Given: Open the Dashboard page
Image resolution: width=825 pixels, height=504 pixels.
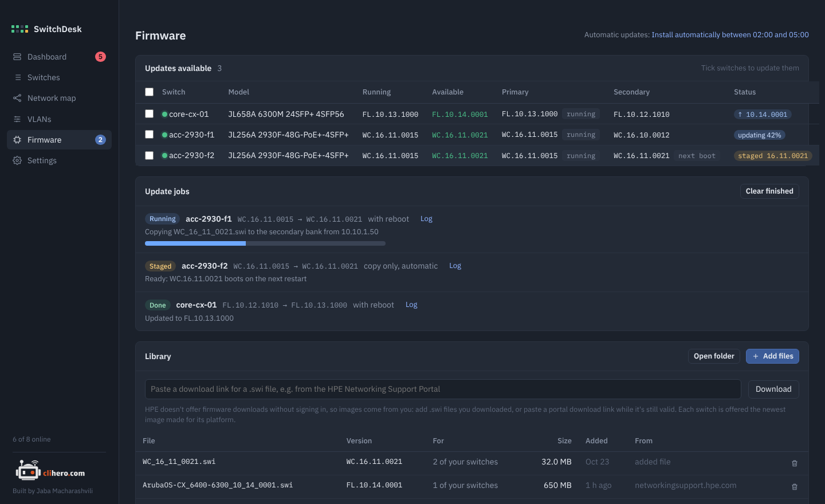Looking at the screenshot, I should click(x=59, y=57).
